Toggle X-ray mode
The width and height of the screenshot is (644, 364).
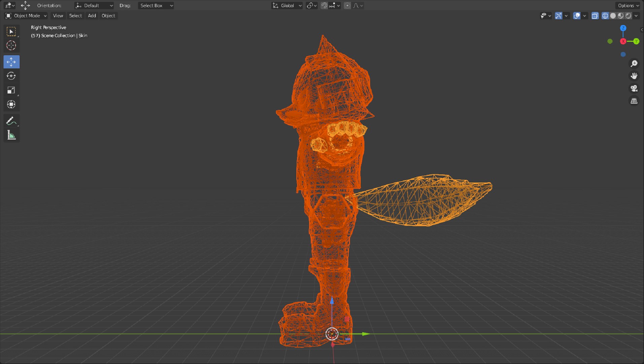point(595,16)
